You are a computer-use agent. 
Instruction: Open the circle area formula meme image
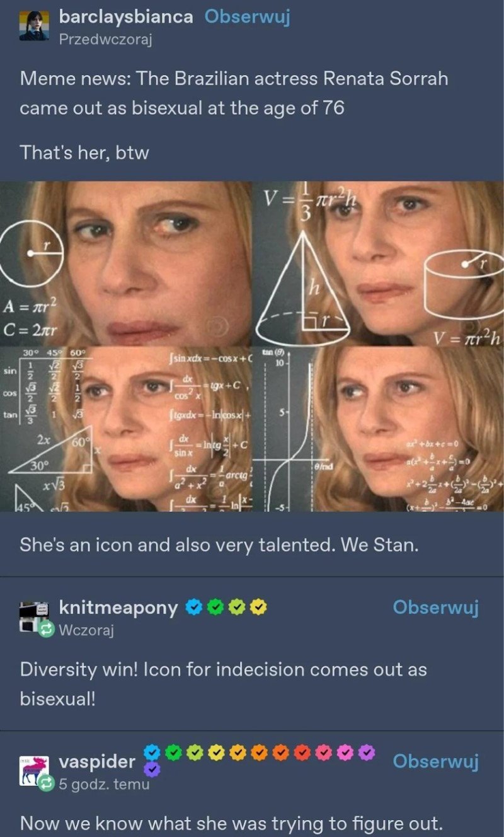pyautogui.click(x=125, y=263)
